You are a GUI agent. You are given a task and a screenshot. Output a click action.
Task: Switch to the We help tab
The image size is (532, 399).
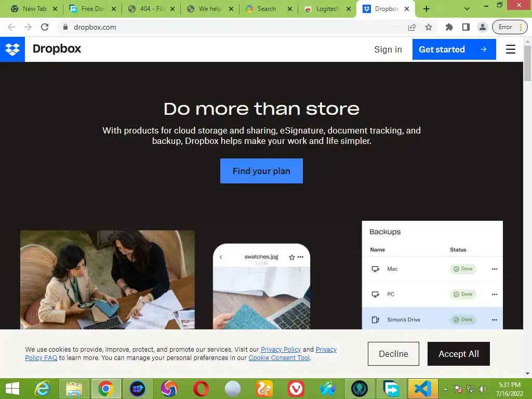click(x=210, y=9)
